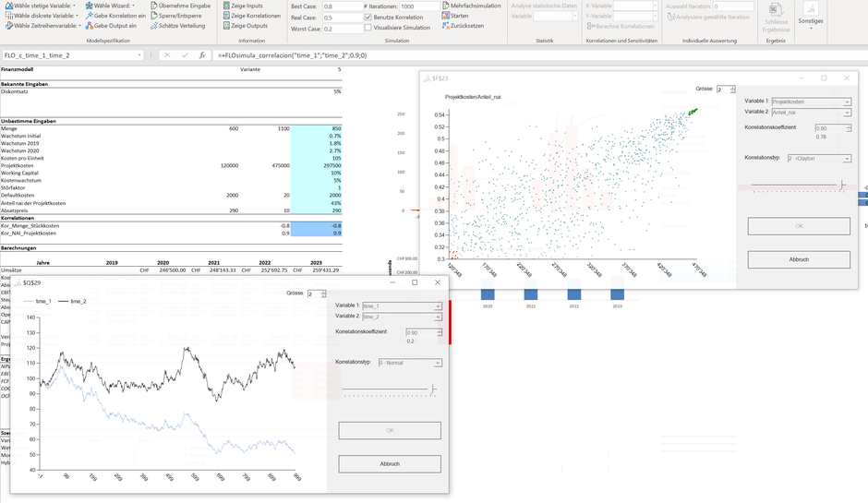Click the Real Case input field
868x503 pixels.
pyautogui.click(x=342, y=18)
